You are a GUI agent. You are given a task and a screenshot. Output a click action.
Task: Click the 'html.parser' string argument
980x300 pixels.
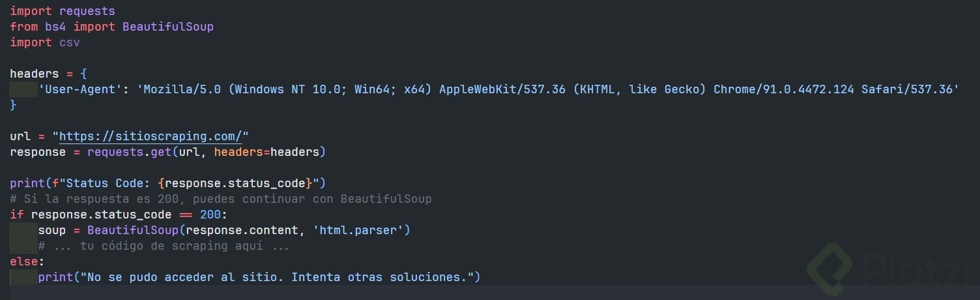click(362, 230)
